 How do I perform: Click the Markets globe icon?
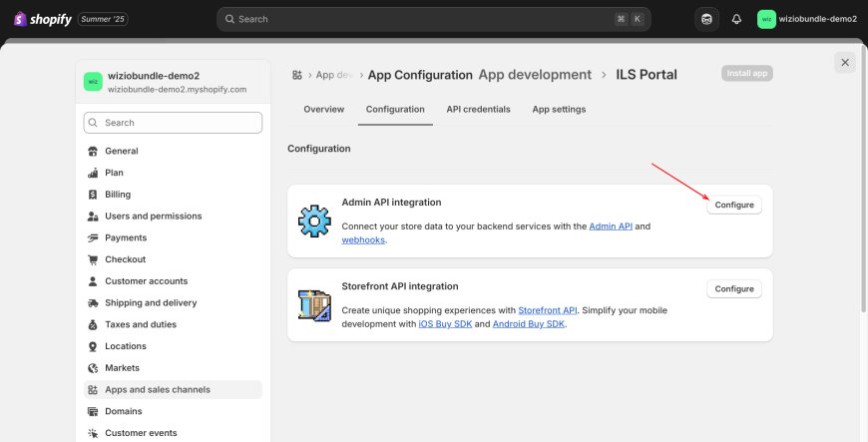(93, 368)
